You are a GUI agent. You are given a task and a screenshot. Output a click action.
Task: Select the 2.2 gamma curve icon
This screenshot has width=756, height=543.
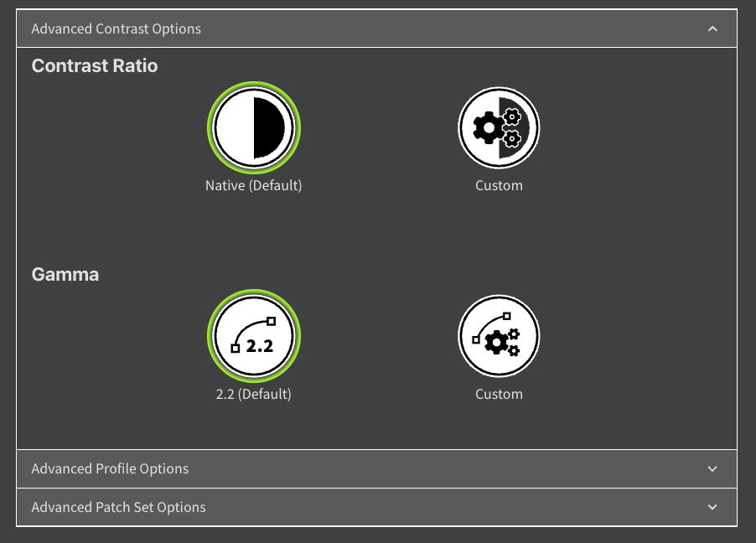tap(254, 337)
